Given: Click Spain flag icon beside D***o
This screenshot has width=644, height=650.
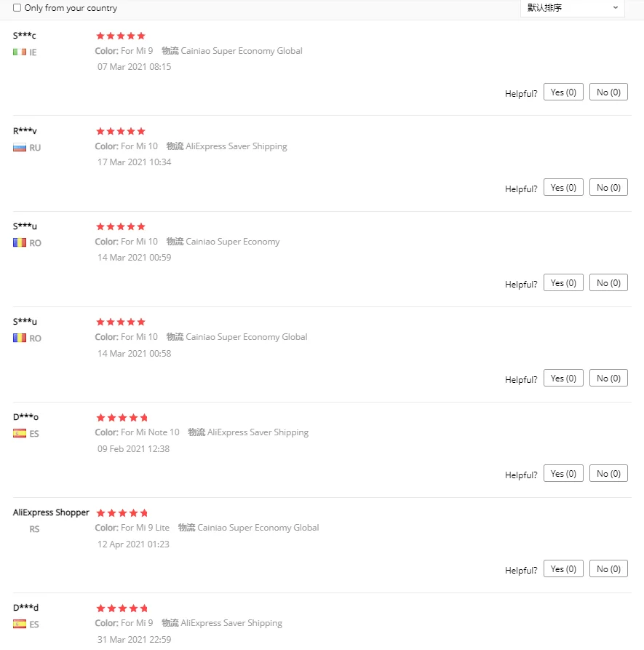Looking at the screenshot, I should pos(20,434).
